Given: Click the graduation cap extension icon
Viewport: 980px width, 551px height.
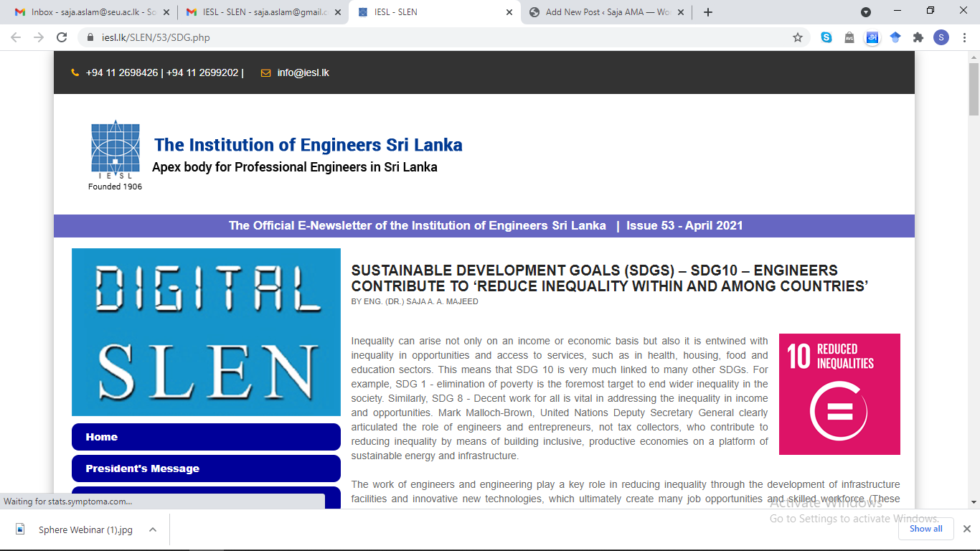Looking at the screenshot, I should click(895, 37).
